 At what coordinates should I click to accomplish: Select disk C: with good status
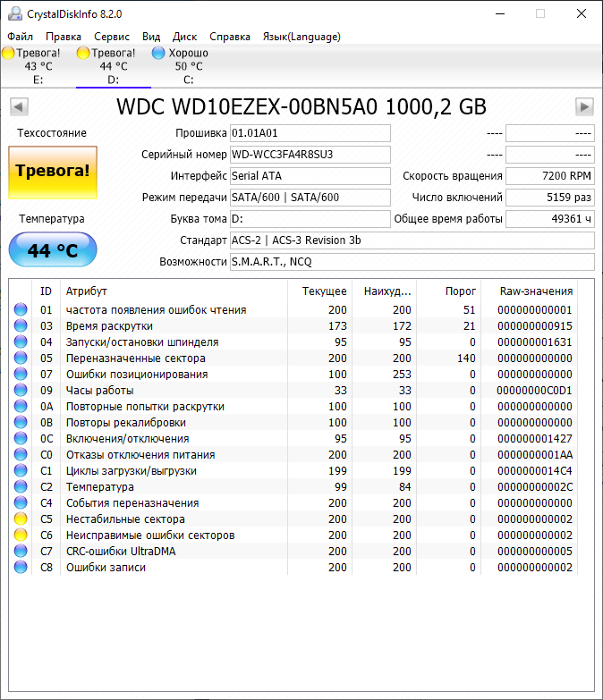click(189, 66)
